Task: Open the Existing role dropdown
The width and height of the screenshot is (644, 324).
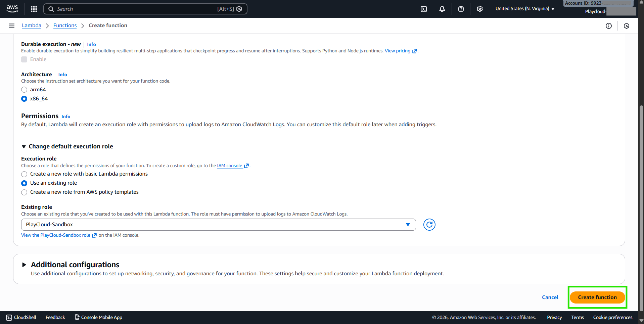Action: (x=218, y=225)
